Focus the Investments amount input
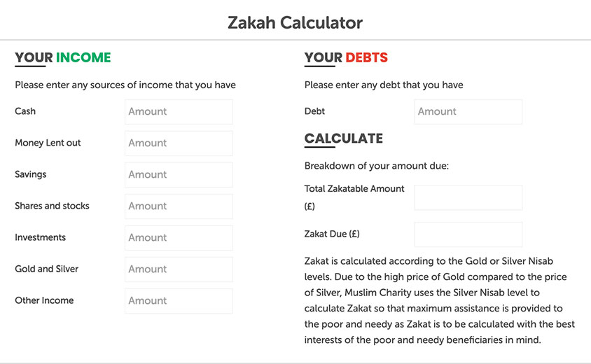The width and height of the screenshot is (591, 364). (x=179, y=237)
